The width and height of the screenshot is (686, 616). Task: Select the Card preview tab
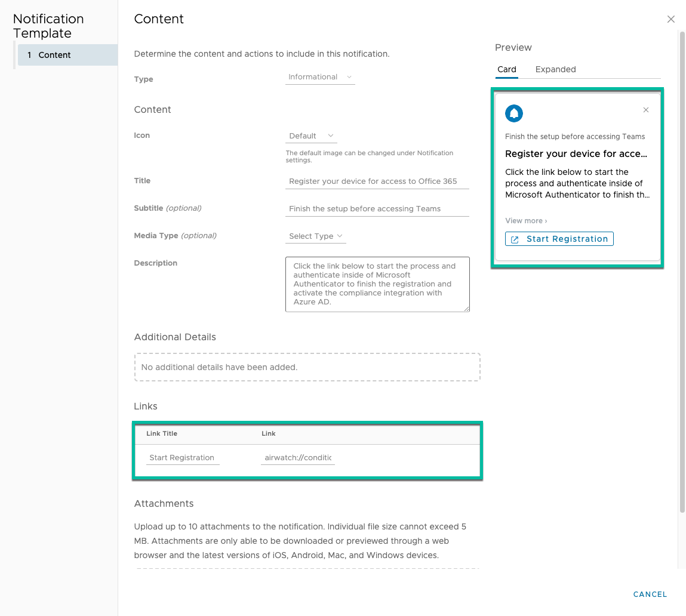[x=506, y=69]
